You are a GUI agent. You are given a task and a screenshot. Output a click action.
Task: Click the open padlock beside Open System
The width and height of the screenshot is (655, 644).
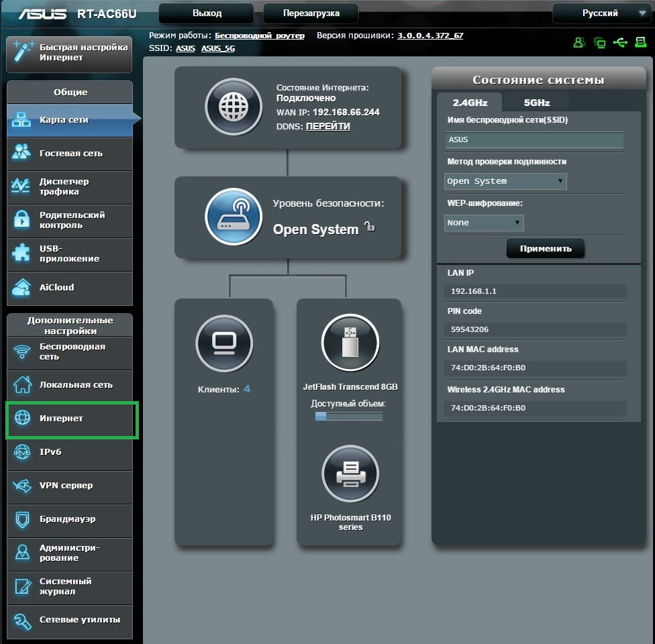pos(370,226)
